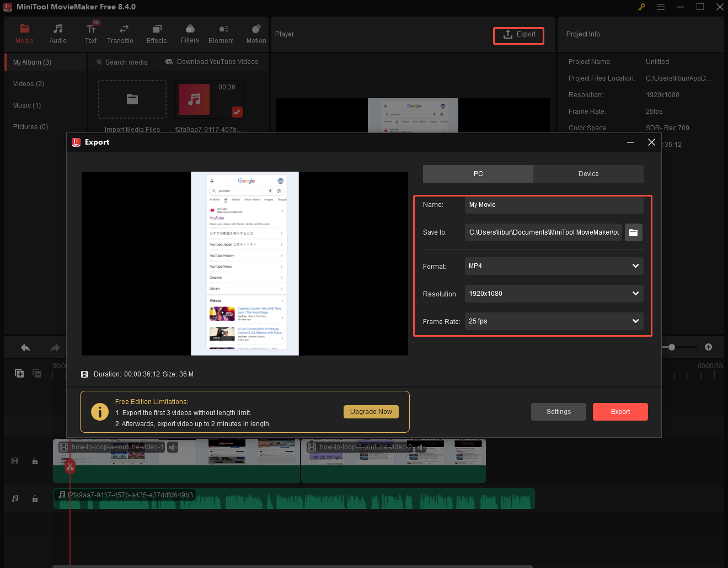
Task: Click the Undo arrow above the timeline
Action: click(25, 347)
